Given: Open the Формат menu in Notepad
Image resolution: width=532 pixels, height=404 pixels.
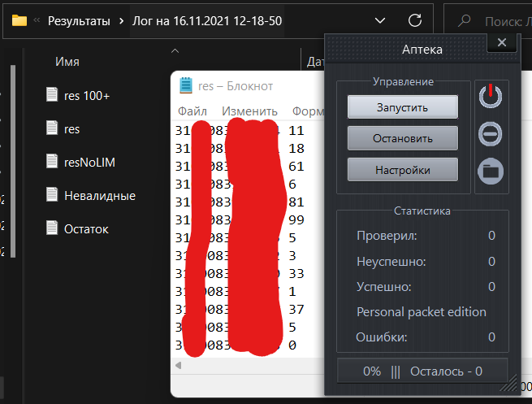Looking at the screenshot, I should tap(308, 111).
